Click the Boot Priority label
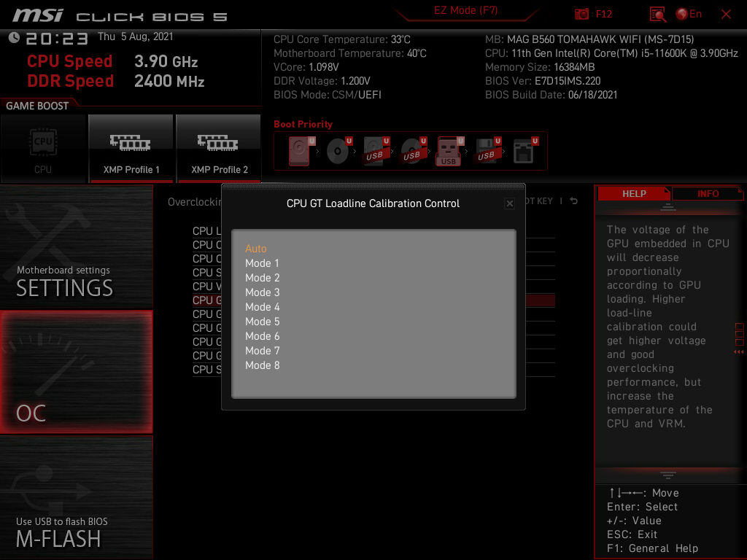747x560 pixels. [x=303, y=124]
